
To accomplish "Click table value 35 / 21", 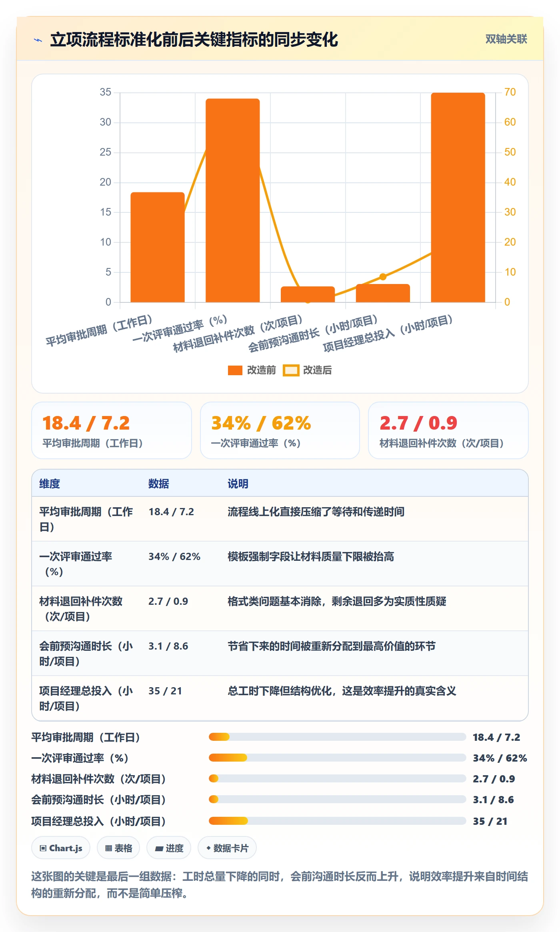I will pos(165,691).
